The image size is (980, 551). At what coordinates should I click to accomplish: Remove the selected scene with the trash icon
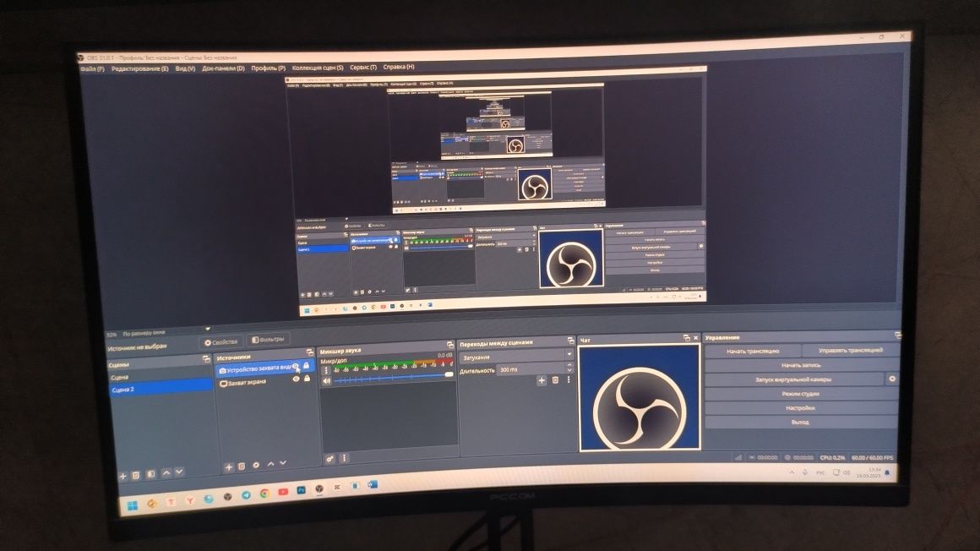[x=136, y=475]
